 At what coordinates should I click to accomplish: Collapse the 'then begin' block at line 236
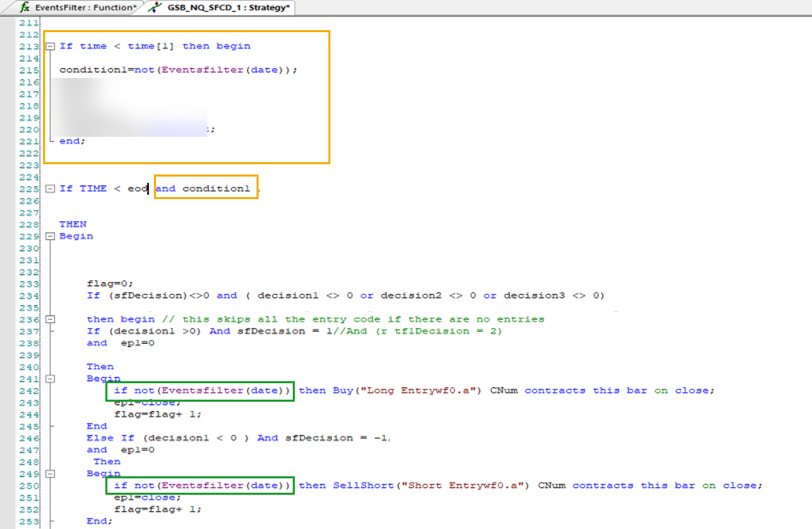click(x=50, y=320)
